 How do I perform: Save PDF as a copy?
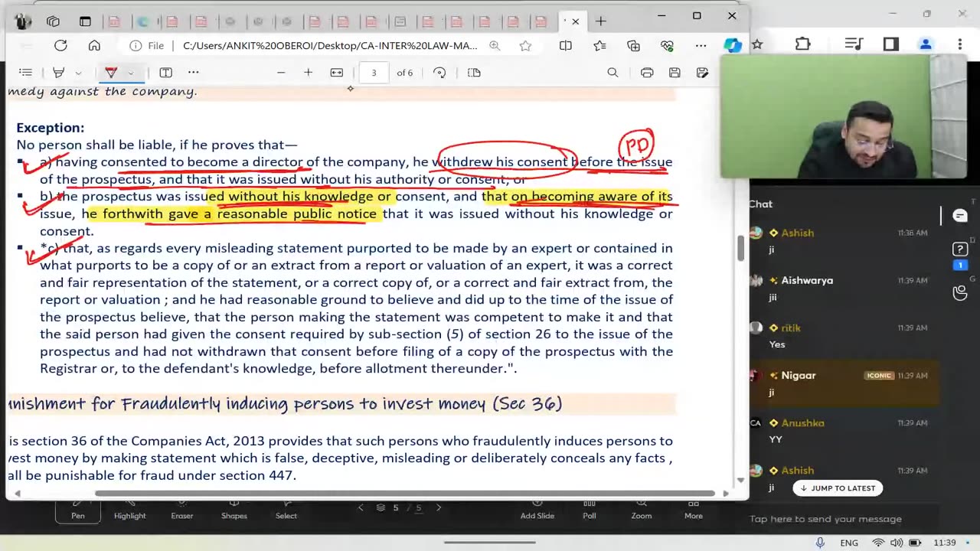(702, 73)
